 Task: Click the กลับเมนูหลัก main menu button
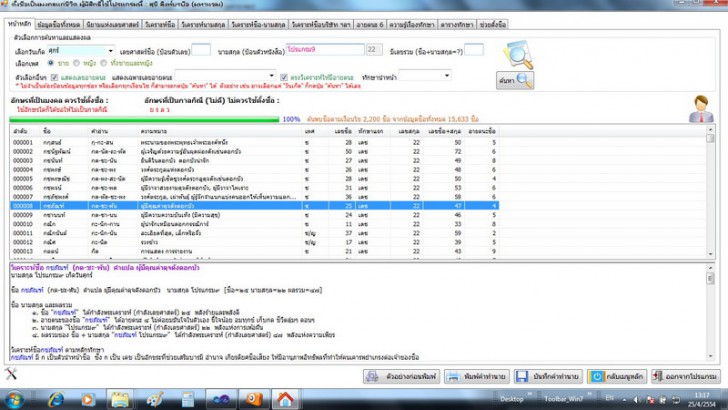pyautogui.click(x=617, y=376)
